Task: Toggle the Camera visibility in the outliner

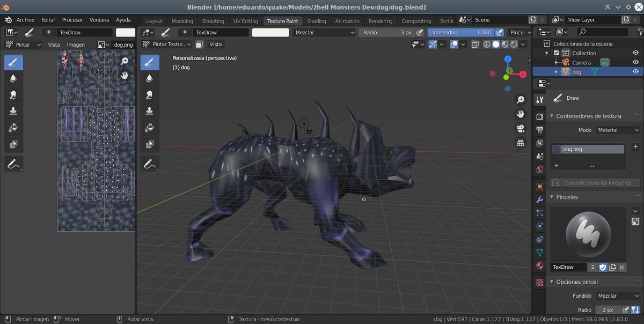Action: pos(636,62)
